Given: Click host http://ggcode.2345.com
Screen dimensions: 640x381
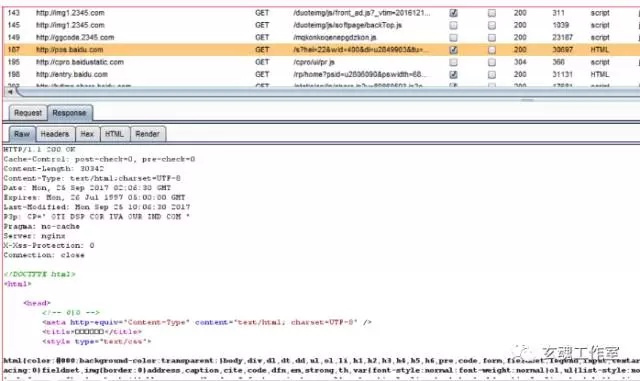Looking at the screenshot, I should [x=75, y=38].
